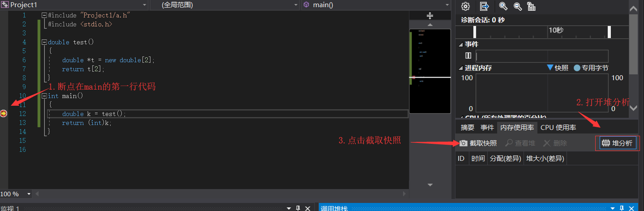Viewport: 644px width, 211px height.
Task: Click the reset-view chart icon
Action: pos(532,6)
